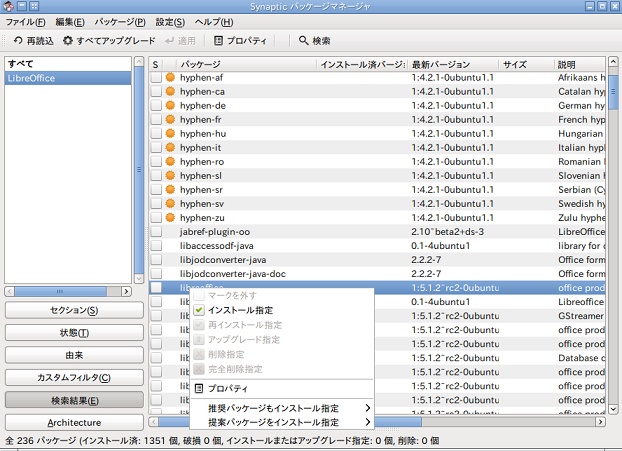Open the ヘルプ(H) menu
Screen dimensions: 622x451
click(x=214, y=22)
